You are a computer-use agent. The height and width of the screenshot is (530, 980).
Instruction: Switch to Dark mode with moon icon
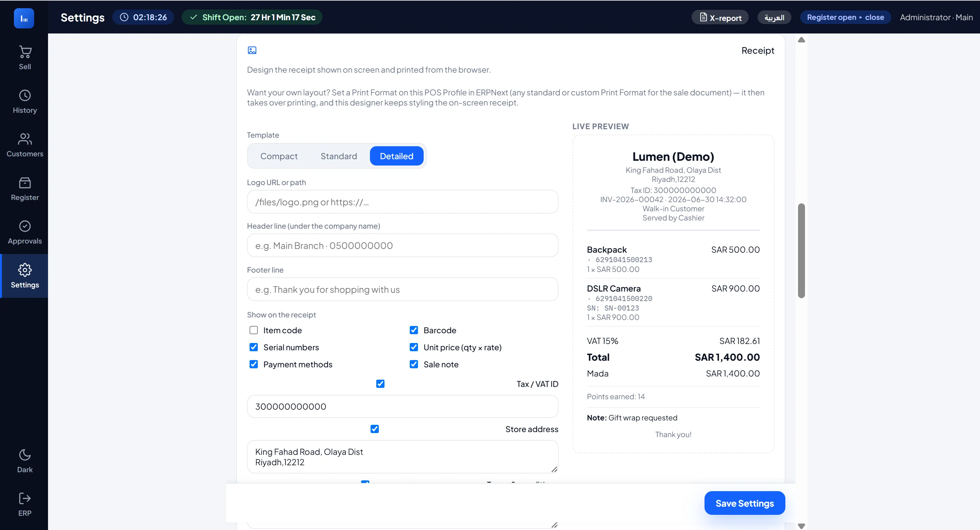(25, 455)
